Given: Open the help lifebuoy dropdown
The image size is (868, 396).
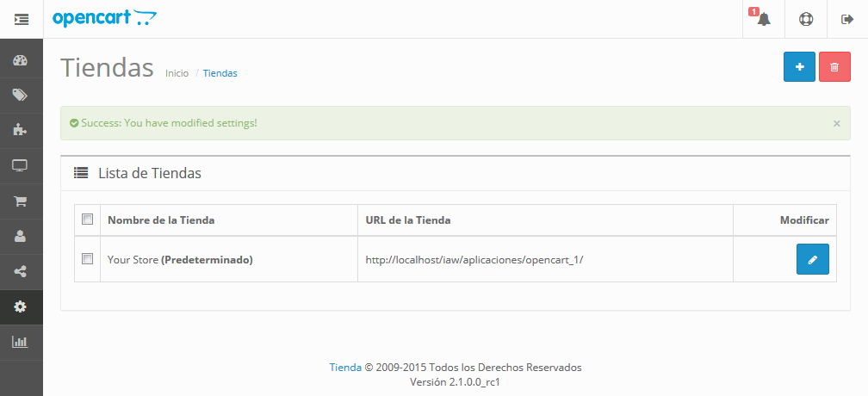Looking at the screenshot, I should point(805,19).
